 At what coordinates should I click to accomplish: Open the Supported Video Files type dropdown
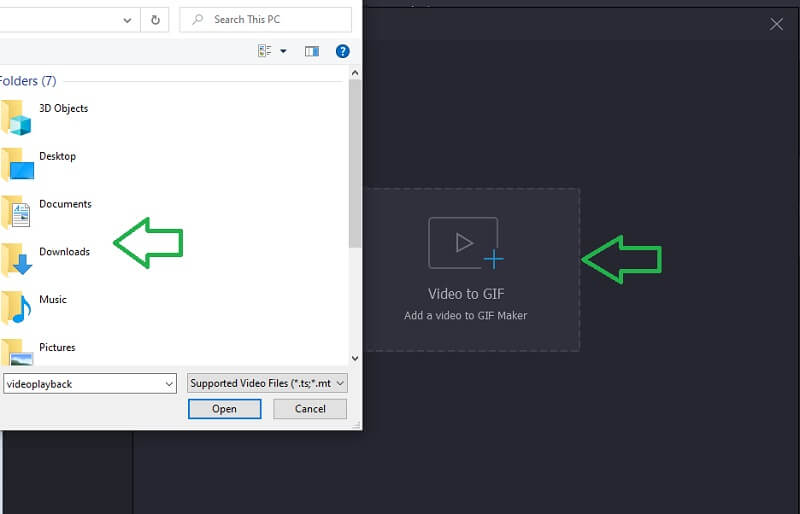(x=267, y=383)
